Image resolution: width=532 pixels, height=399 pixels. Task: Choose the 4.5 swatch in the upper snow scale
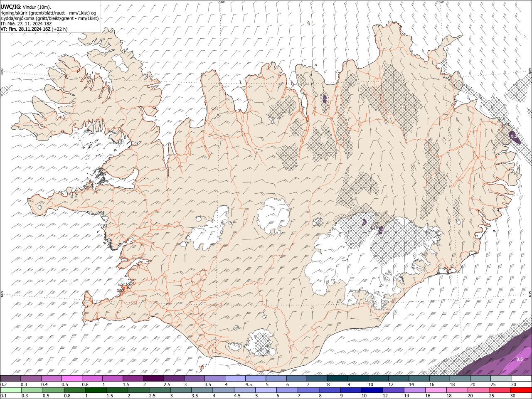256,379
